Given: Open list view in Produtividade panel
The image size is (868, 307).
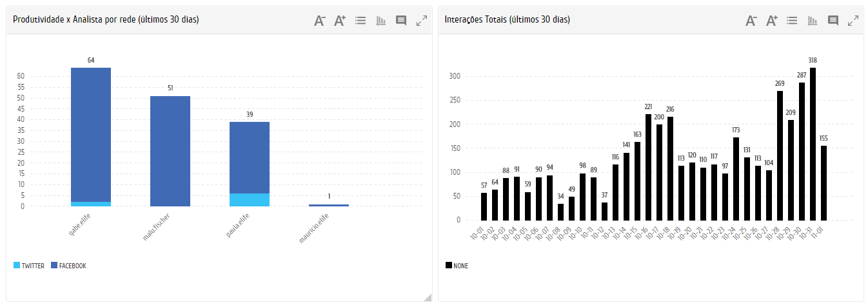Looking at the screenshot, I should (360, 21).
